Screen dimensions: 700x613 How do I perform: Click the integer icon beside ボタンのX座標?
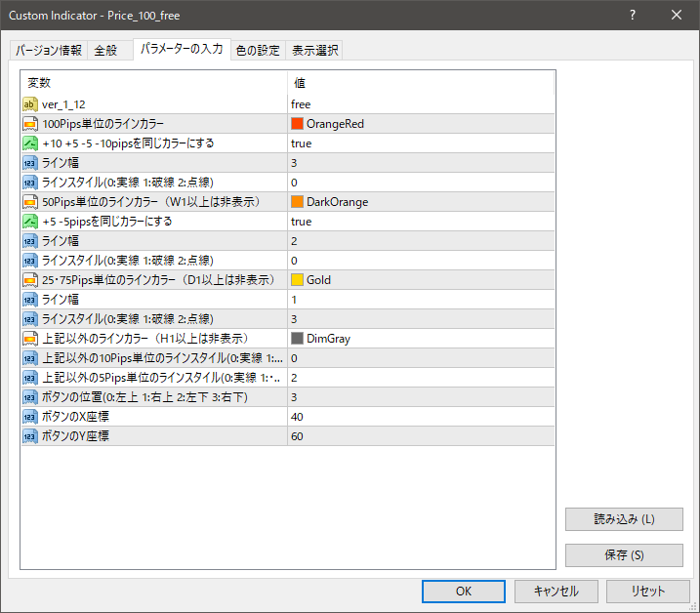[x=29, y=416]
